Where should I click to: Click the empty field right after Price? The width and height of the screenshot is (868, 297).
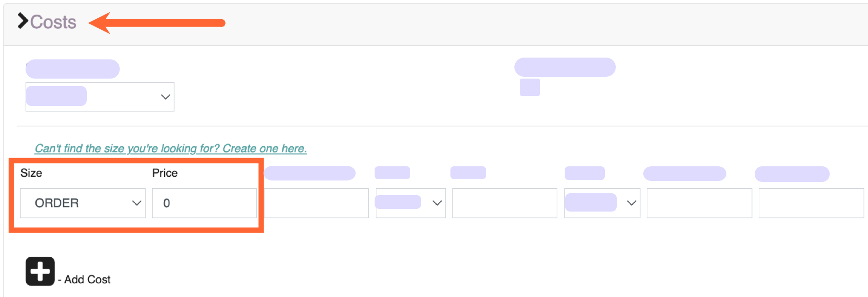[x=316, y=203]
